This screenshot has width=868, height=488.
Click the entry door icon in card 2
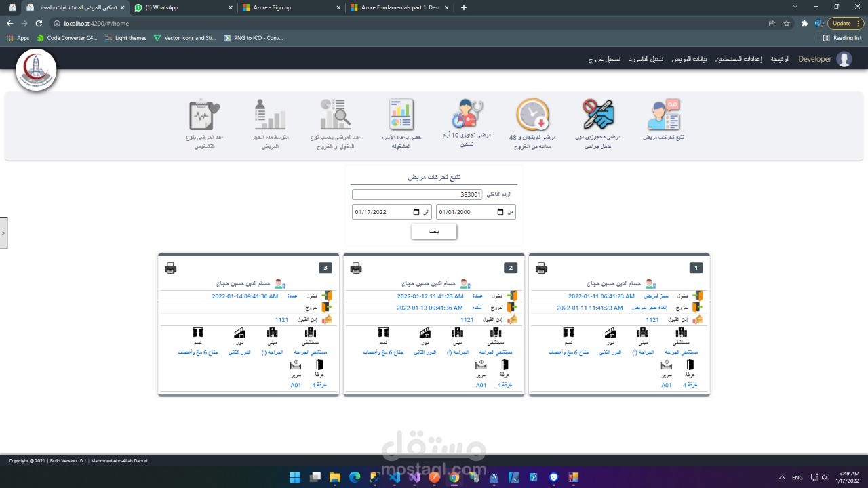(513, 296)
